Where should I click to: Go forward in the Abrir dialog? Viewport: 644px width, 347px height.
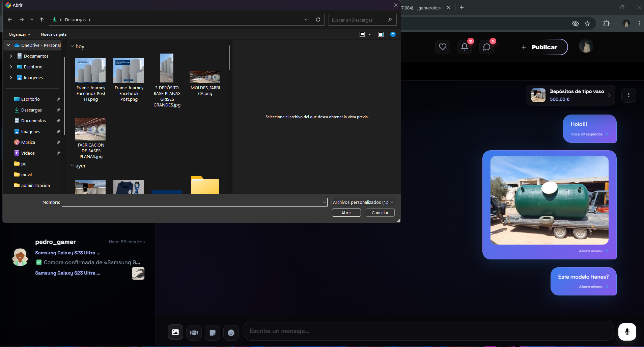(22, 20)
